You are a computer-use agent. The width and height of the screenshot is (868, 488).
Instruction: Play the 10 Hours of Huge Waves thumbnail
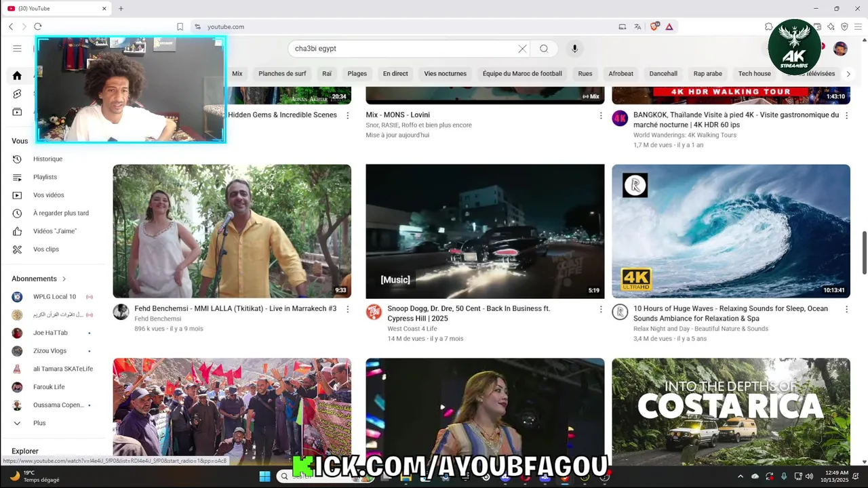(x=731, y=231)
